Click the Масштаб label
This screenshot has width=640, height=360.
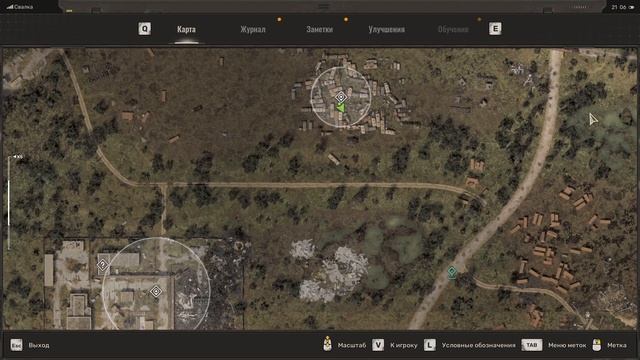352,345
